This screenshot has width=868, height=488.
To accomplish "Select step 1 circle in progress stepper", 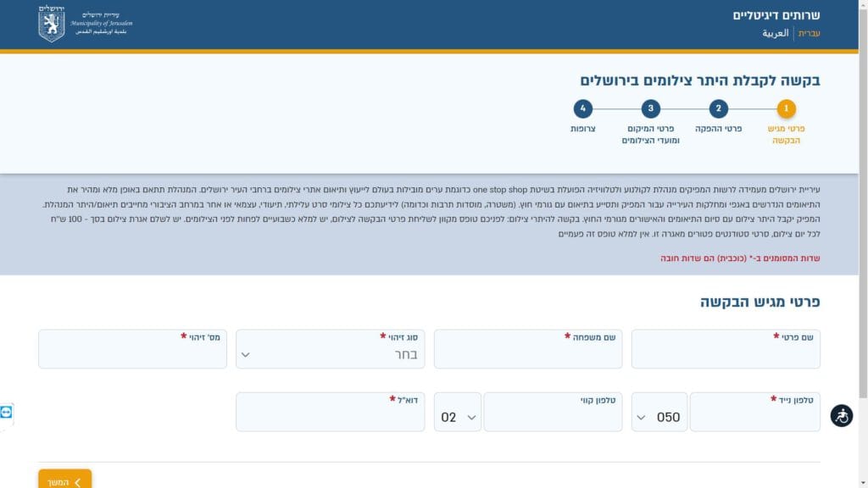I will pyautogui.click(x=787, y=108).
